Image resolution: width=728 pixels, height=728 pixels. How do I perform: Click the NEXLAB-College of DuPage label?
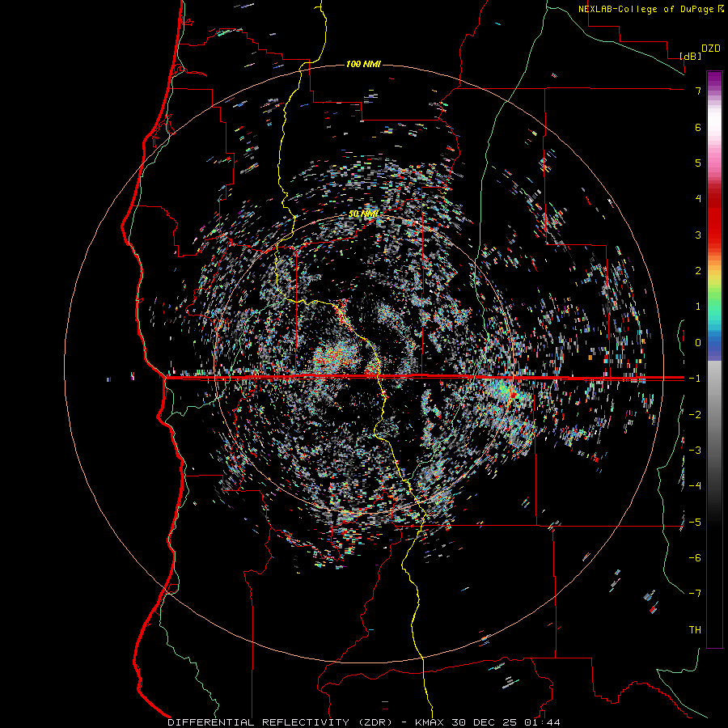(645, 9)
